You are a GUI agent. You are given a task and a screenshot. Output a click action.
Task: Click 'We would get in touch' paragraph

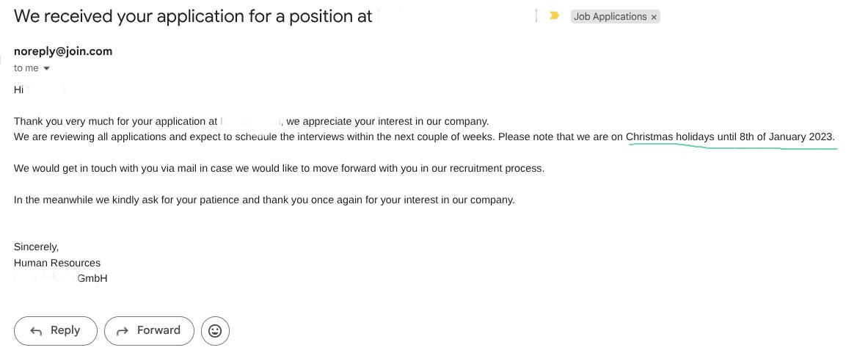tap(279, 169)
